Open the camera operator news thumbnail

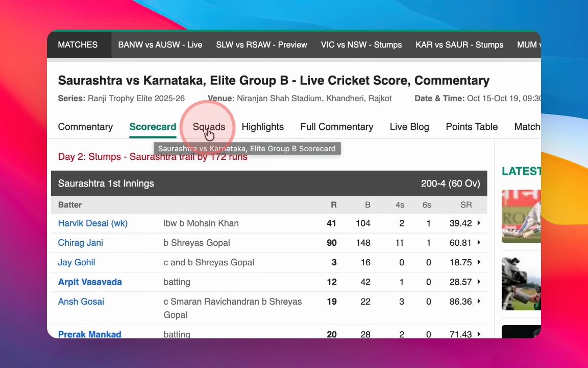521,284
